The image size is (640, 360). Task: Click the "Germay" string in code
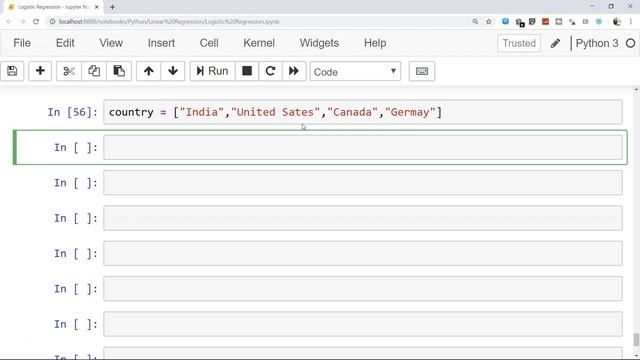tap(411, 112)
